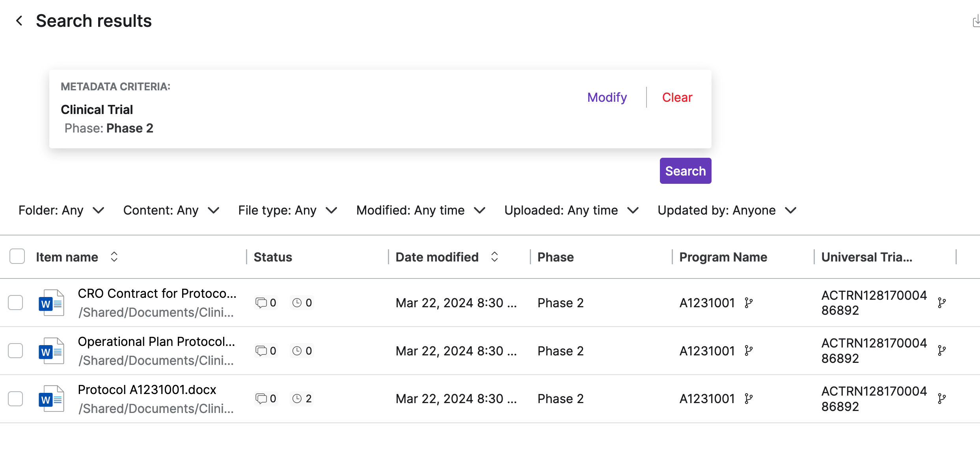Check the select-all items checkbox

[17, 256]
